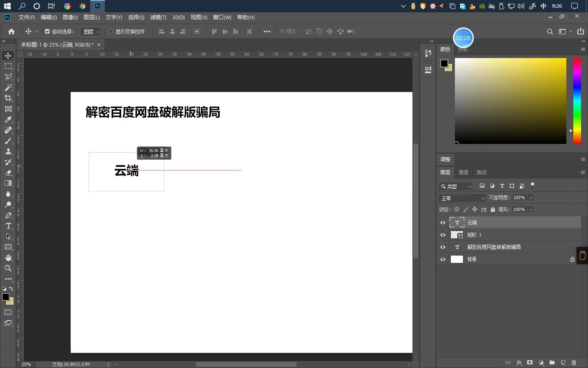Create a new layer icon
588x368 pixels.
tap(563, 363)
